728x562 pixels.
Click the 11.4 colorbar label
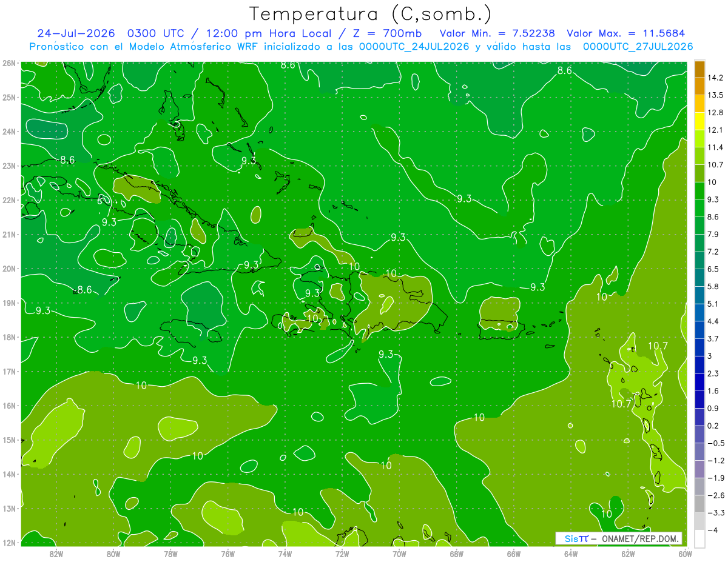715,147
